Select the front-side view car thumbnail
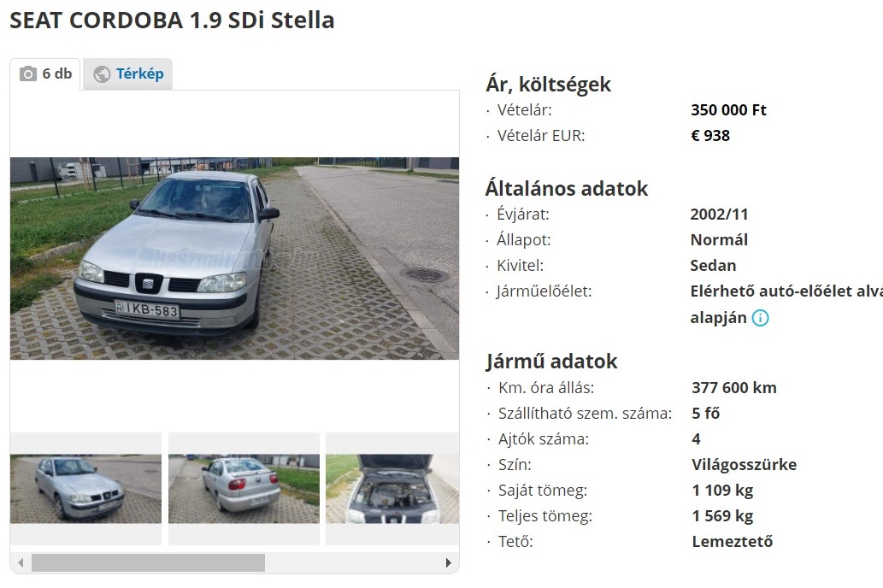This screenshot has width=883, height=588. coord(85,489)
